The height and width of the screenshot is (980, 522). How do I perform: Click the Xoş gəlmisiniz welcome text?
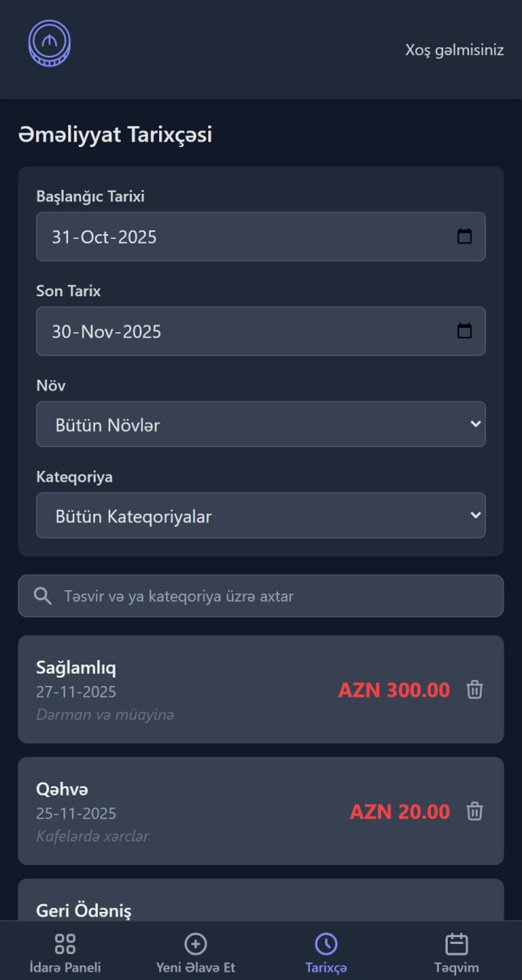tap(455, 49)
